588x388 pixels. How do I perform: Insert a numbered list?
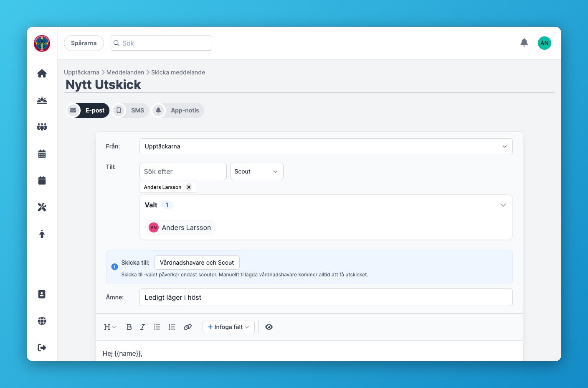tap(172, 327)
